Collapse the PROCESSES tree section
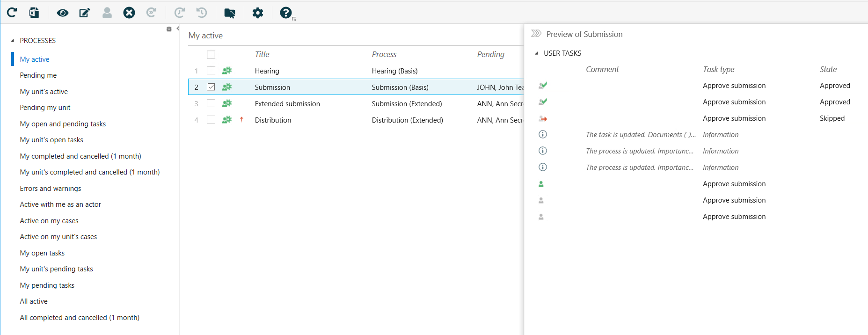The width and height of the screenshot is (868, 335). click(13, 41)
